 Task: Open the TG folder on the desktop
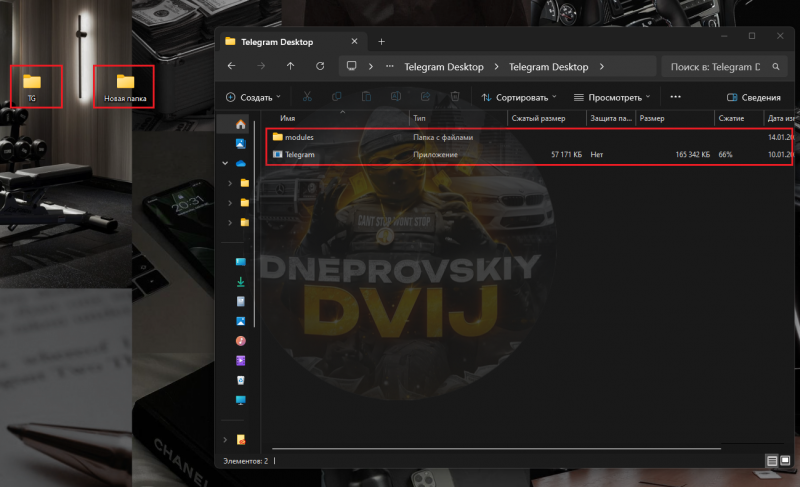[32, 87]
